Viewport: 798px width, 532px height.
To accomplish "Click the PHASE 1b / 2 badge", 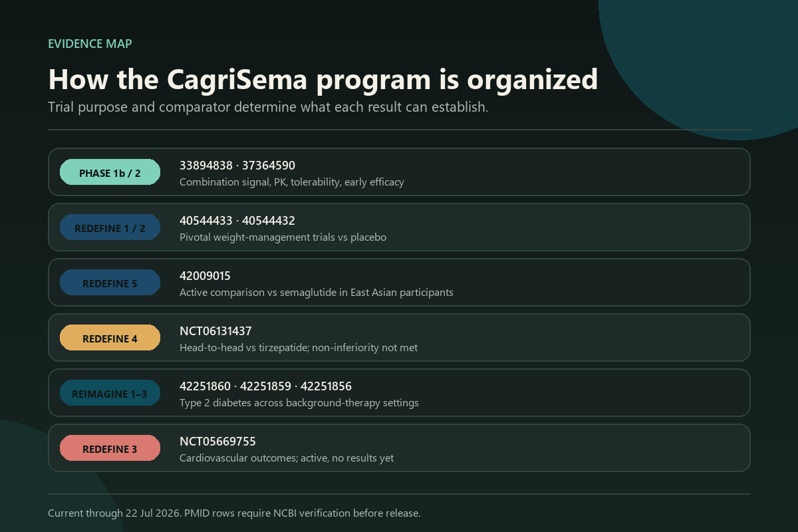I will point(110,172).
